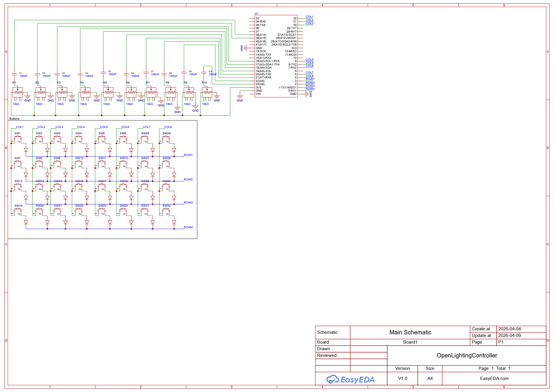
Task: Click the 'EasyEDA.com' text
Action: (x=494, y=378)
